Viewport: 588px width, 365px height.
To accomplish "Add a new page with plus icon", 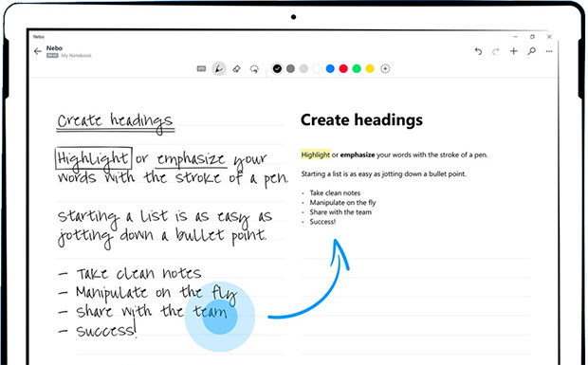I will tap(514, 51).
